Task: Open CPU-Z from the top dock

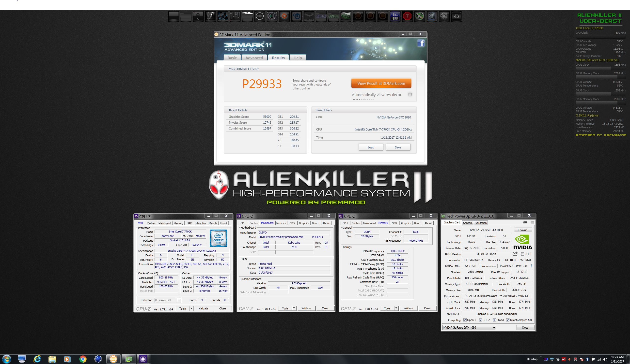Action: [x=321, y=16]
